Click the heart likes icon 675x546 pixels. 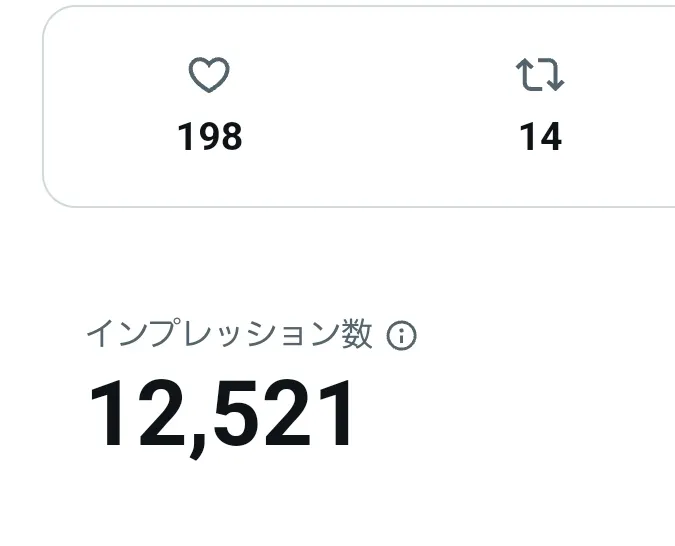(x=209, y=74)
